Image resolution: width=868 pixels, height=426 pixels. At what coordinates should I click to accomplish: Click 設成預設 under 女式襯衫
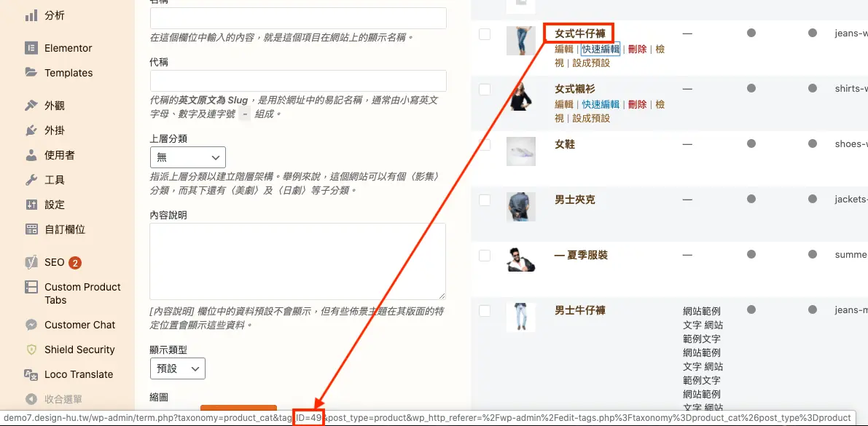(x=591, y=118)
